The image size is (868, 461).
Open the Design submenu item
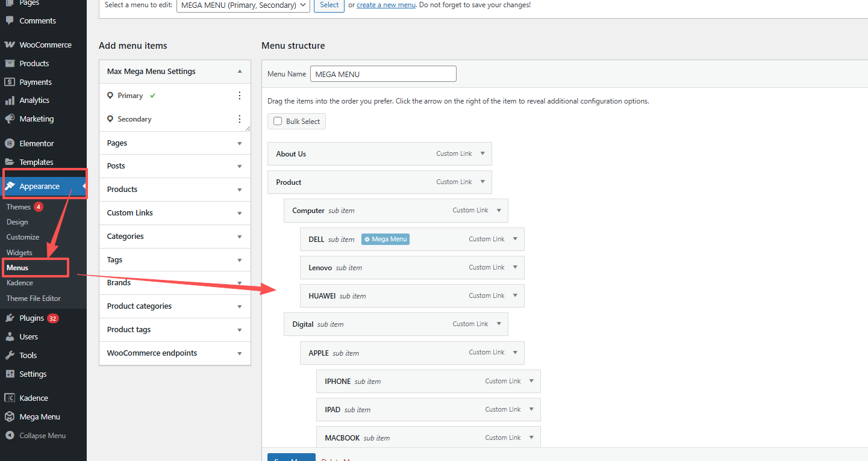coord(17,222)
